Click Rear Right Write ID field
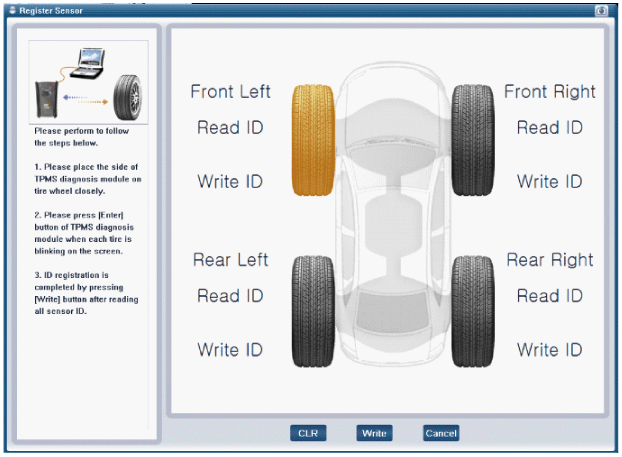The image size is (622, 457). pyautogui.click(x=549, y=350)
